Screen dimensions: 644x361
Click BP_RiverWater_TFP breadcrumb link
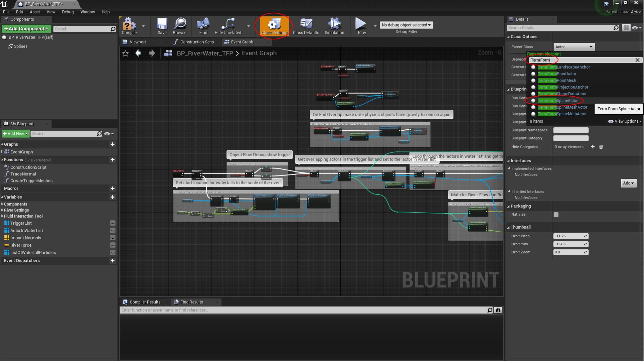(x=204, y=53)
